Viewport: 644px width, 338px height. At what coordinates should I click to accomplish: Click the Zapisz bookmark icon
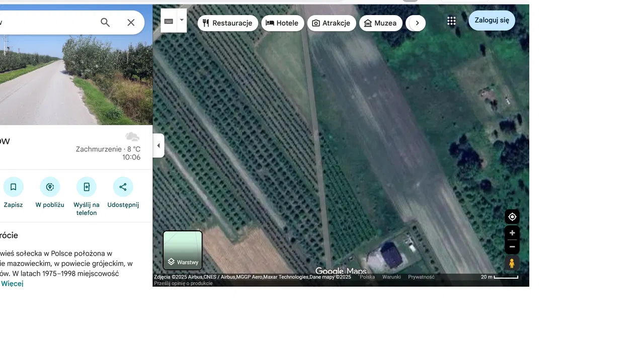coord(13,187)
